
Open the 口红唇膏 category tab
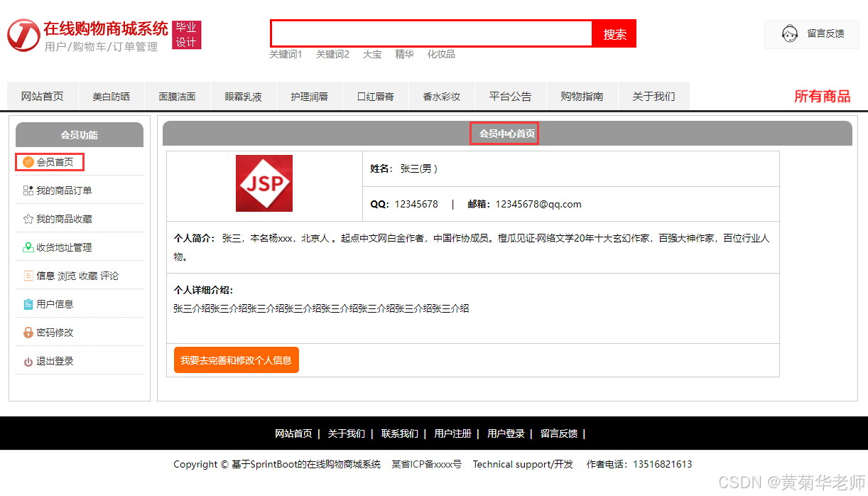[x=376, y=96]
